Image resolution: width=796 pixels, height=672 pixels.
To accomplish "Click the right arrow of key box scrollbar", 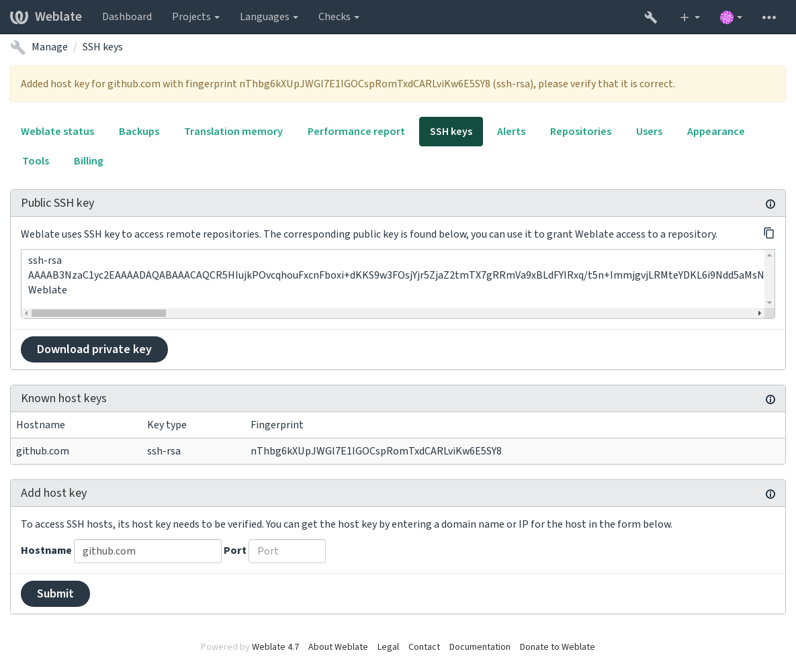I will click(x=760, y=313).
